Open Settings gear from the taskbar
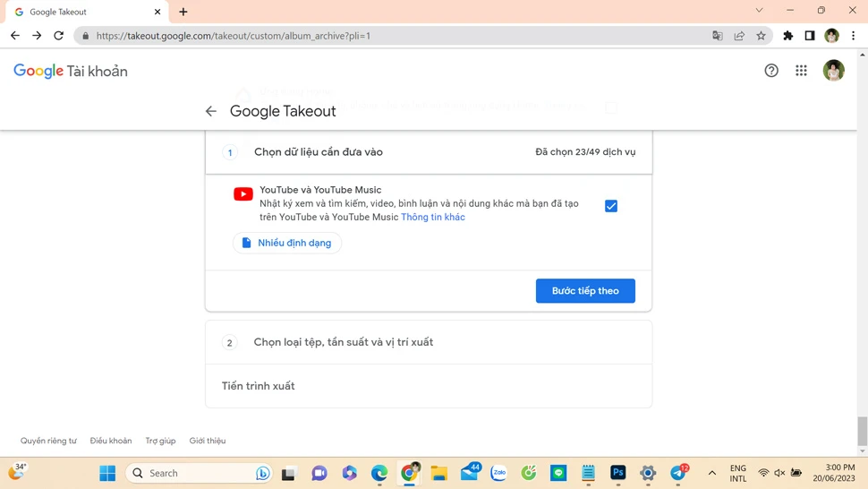Image resolution: width=868 pixels, height=489 pixels. click(x=648, y=473)
